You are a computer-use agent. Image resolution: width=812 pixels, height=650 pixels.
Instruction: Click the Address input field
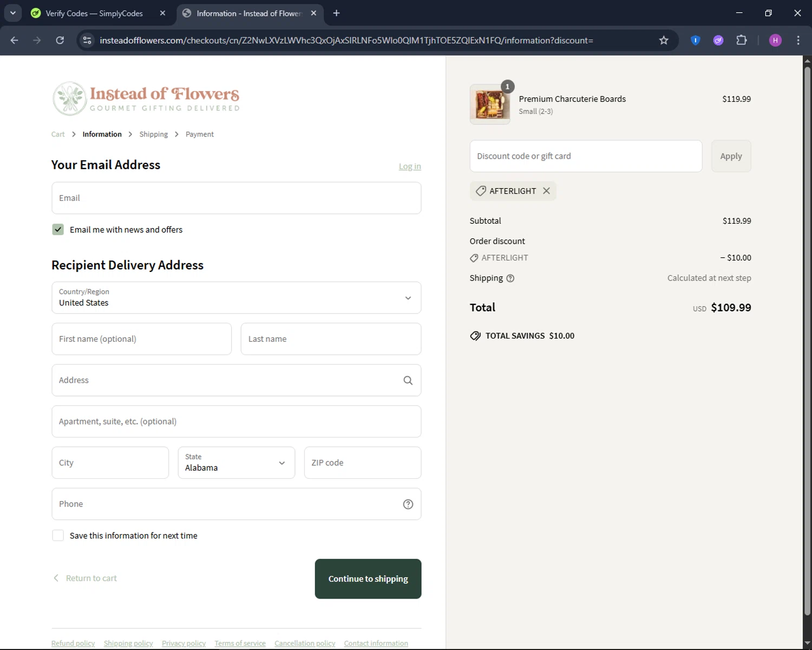237,380
